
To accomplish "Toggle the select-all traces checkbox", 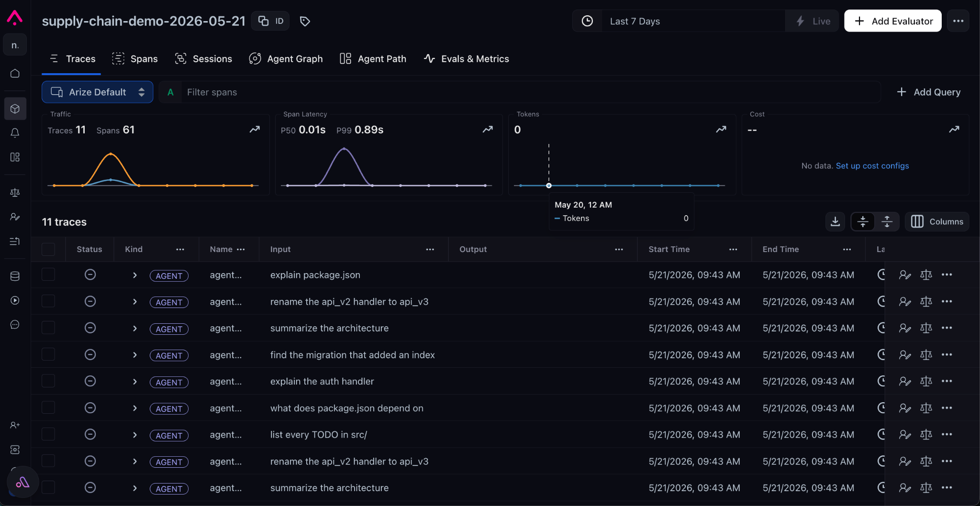I will pyautogui.click(x=48, y=249).
